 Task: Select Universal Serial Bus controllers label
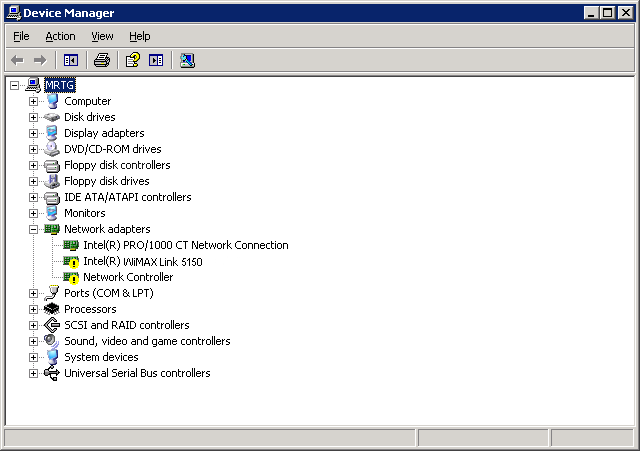[137, 373]
